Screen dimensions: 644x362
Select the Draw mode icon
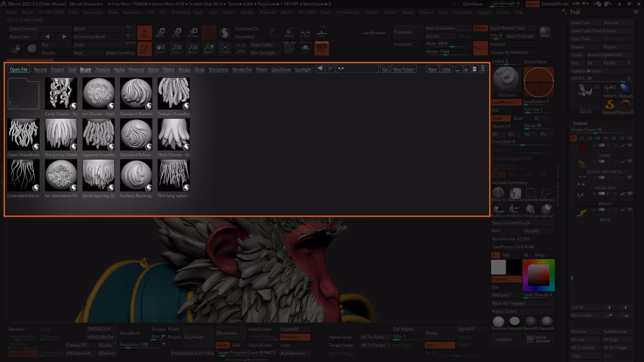click(x=144, y=33)
